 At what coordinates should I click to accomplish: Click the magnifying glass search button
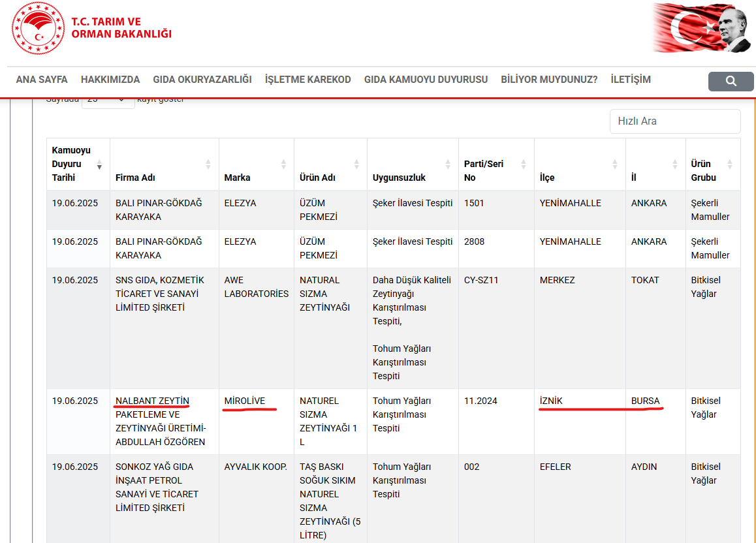tap(731, 81)
